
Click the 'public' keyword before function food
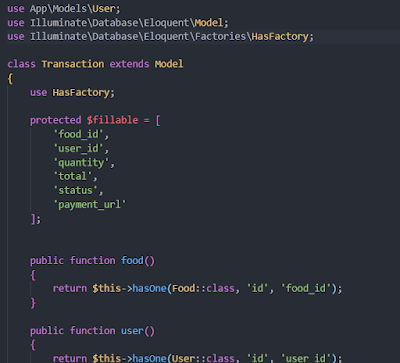[47, 260]
